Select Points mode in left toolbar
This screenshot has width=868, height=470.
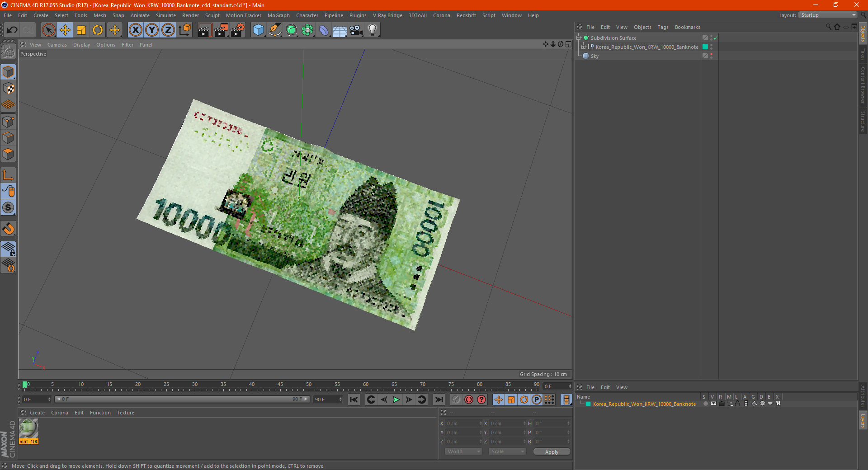pos(8,122)
